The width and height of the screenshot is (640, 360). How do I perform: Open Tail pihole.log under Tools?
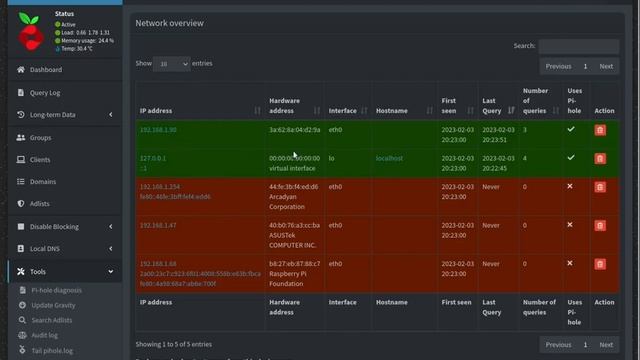(x=52, y=351)
